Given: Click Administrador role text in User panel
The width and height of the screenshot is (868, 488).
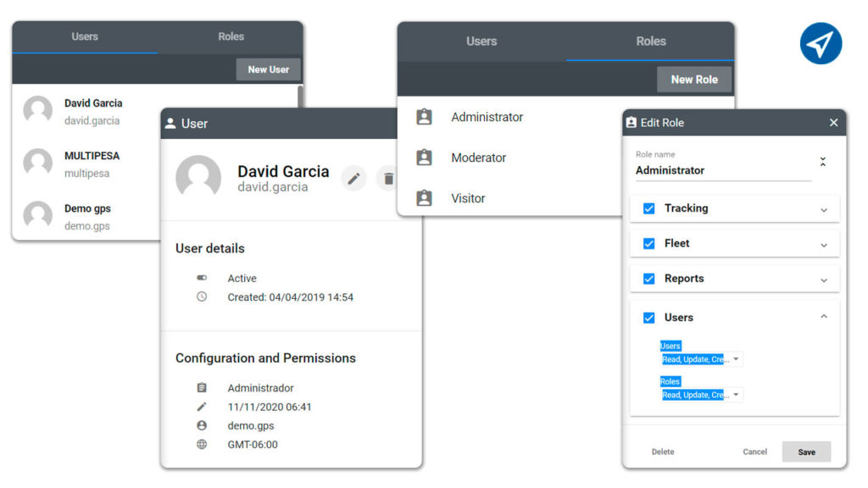Looking at the screenshot, I should pos(261,388).
